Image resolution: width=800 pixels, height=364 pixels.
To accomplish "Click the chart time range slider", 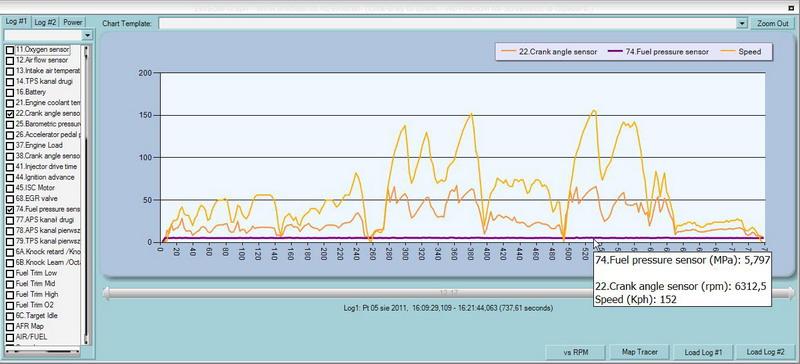I will pos(448,293).
